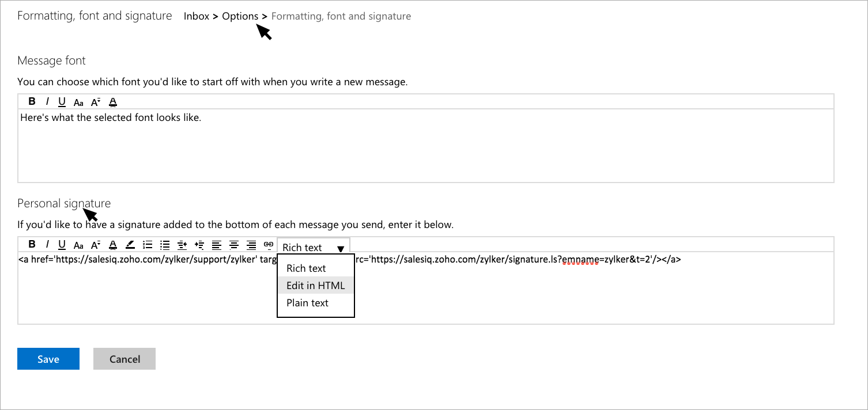Insert bulleted list in the signature
Viewport: 868px width, 410px height.
coord(165,245)
